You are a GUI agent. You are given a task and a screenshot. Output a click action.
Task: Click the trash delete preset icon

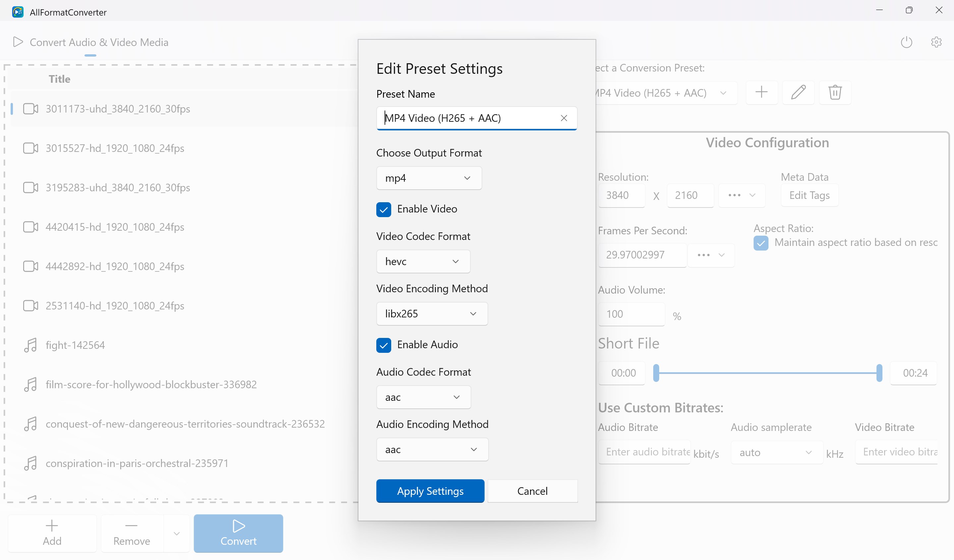pos(835,92)
